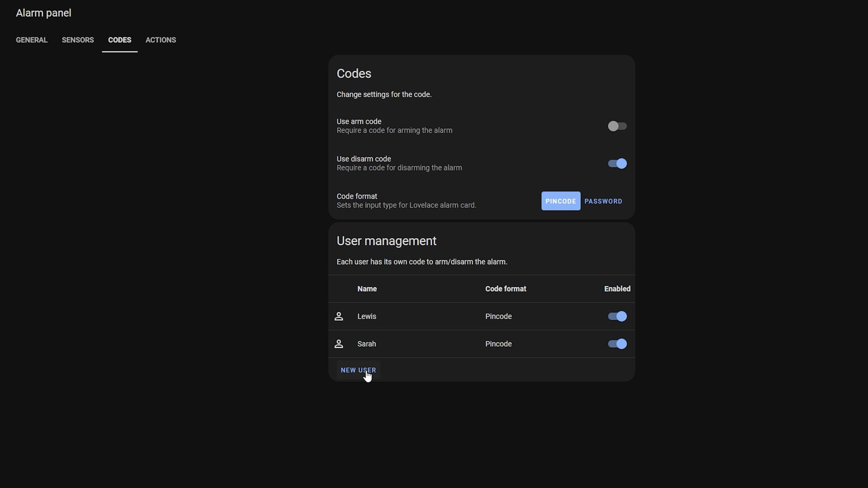Click Pincode value in Lewis's row

498,316
